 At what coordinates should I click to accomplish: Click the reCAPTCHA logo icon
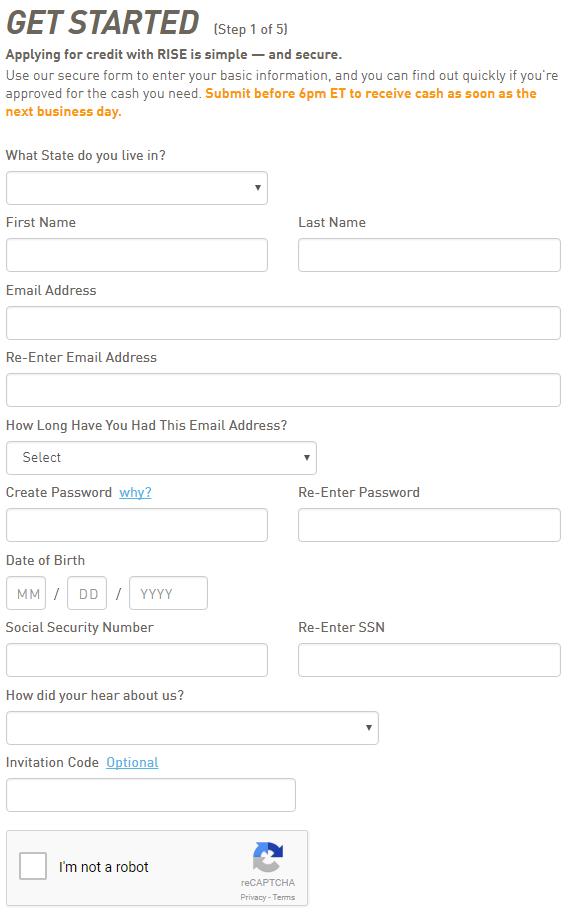pos(268,857)
